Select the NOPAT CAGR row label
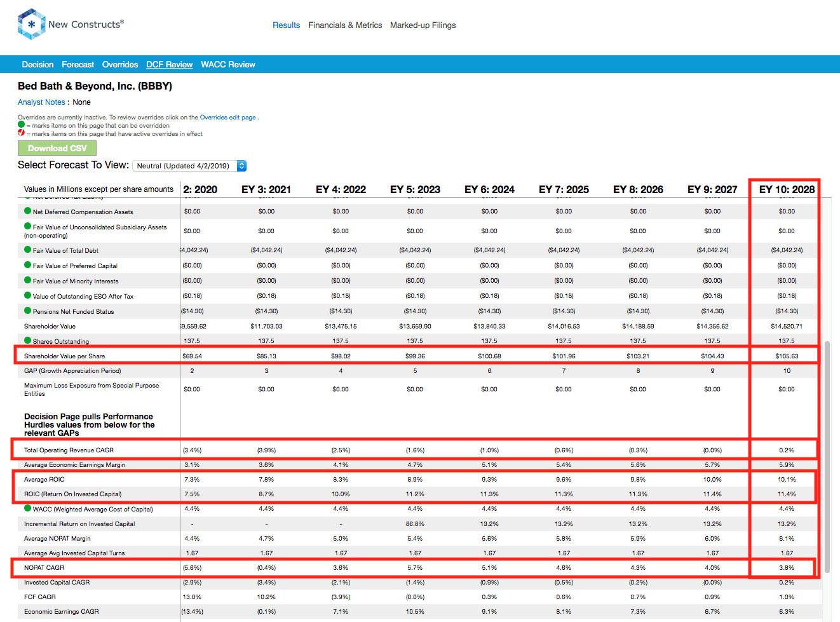 point(44,568)
